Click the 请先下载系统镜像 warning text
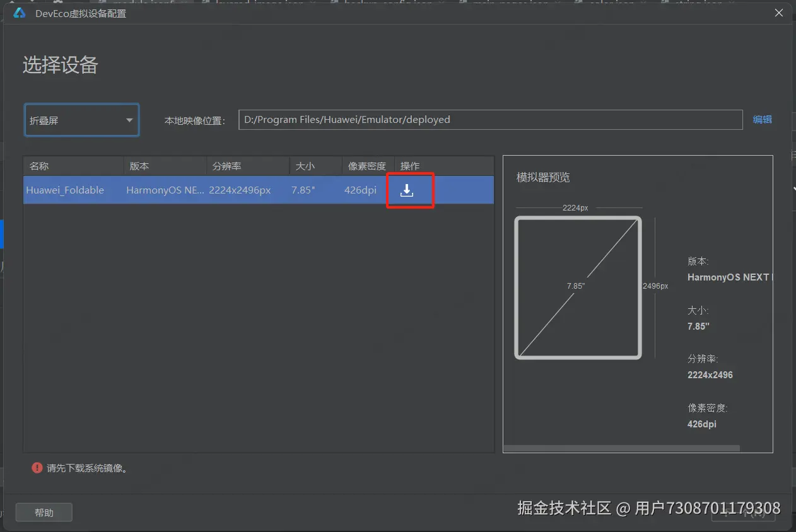 click(x=88, y=468)
